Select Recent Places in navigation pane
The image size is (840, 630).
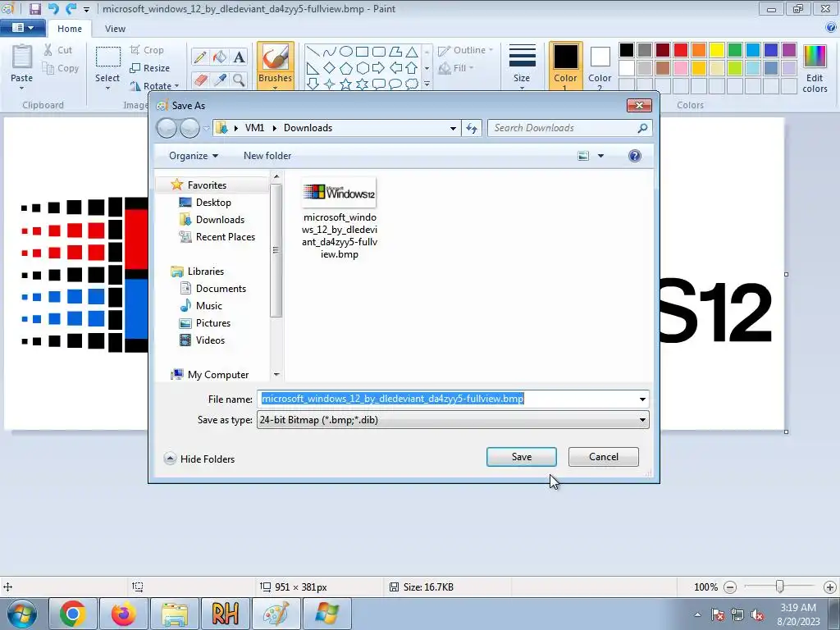coord(217,237)
